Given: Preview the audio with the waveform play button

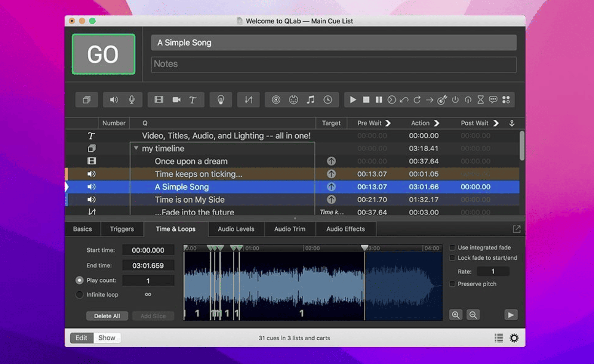Looking at the screenshot, I should (x=511, y=315).
